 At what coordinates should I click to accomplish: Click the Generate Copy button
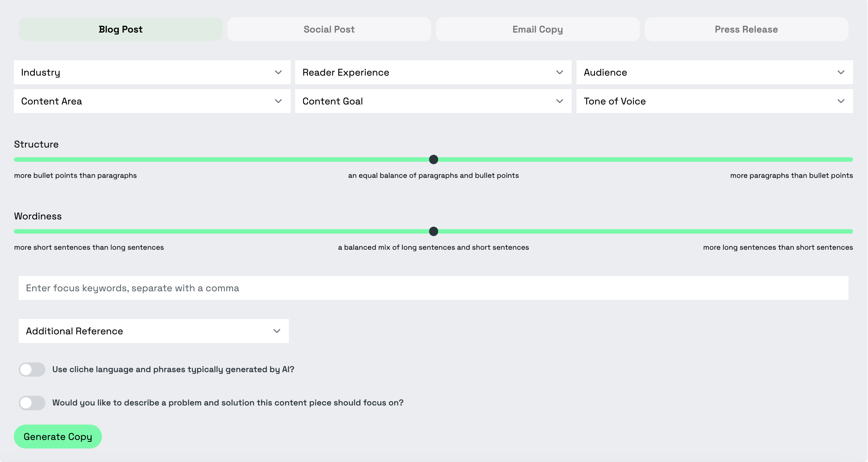click(58, 437)
